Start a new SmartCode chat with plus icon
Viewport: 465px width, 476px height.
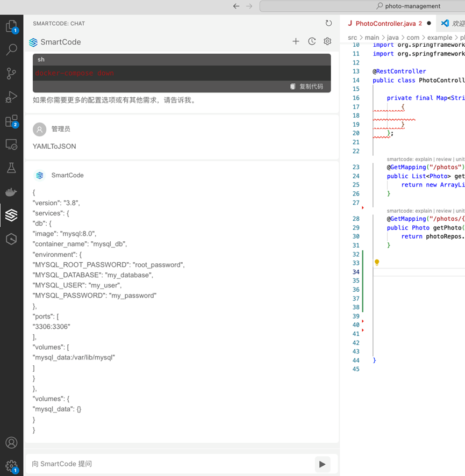point(296,41)
